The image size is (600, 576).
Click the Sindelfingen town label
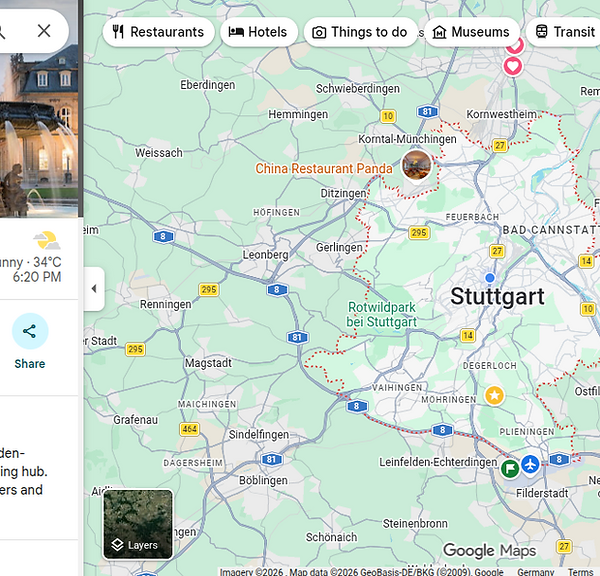tap(259, 435)
